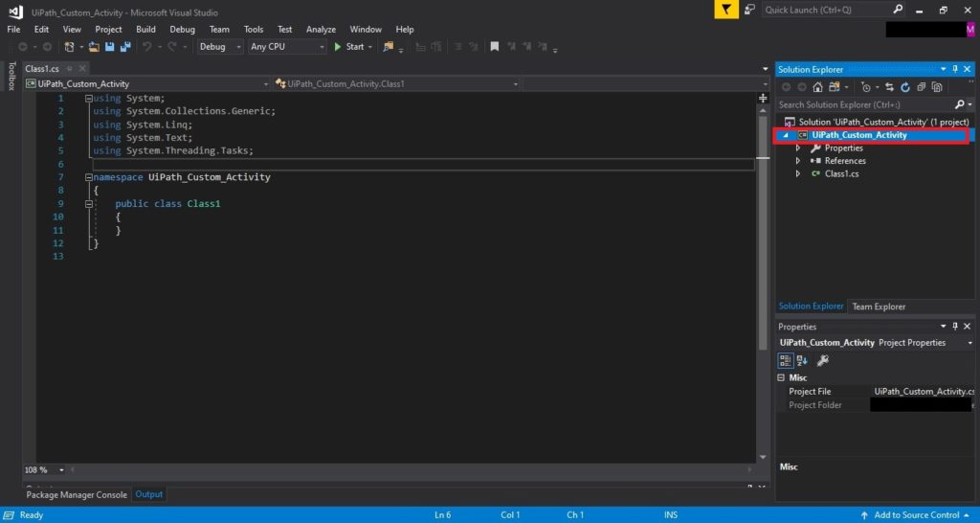Open the Build menu
The image size is (980, 523).
145,30
